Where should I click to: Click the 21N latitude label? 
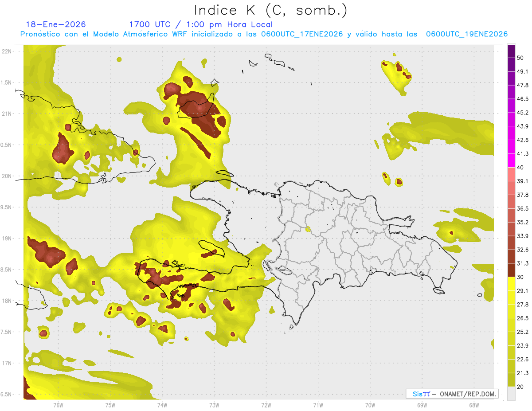pos(7,114)
